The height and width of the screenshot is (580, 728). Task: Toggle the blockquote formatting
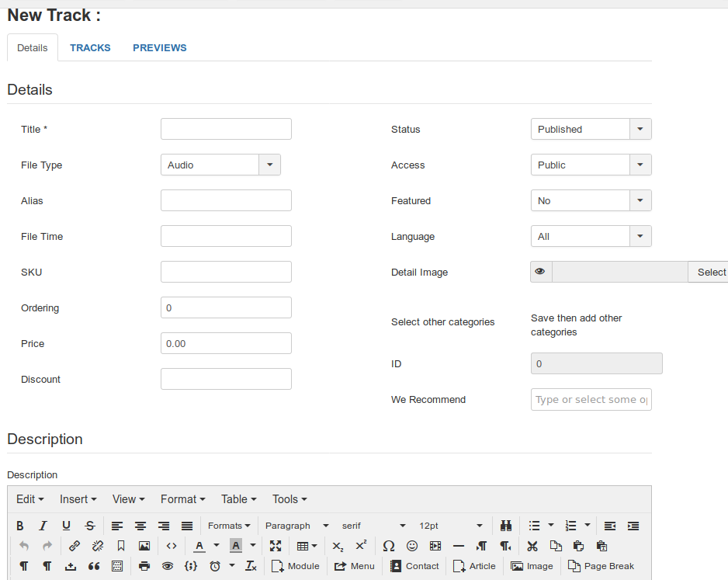pyautogui.click(x=94, y=566)
